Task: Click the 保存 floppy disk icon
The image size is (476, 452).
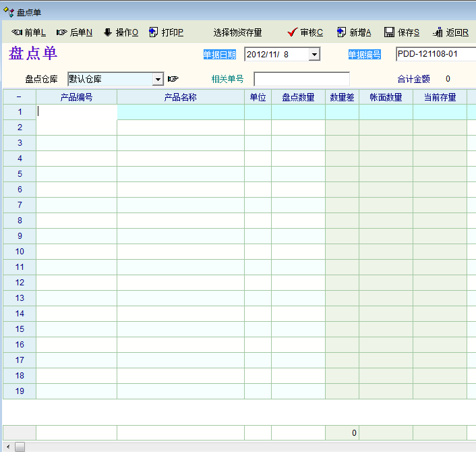Action: click(x=389, y=32)
